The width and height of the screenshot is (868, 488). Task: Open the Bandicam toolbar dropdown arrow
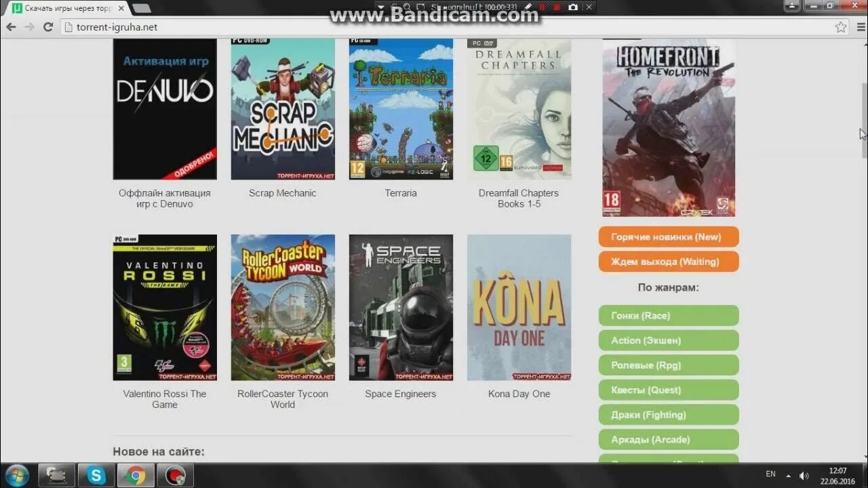(x=381, y=7)
